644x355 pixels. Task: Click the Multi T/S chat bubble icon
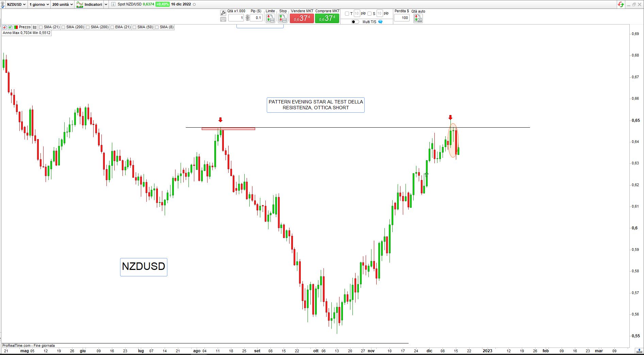[380, 22]
